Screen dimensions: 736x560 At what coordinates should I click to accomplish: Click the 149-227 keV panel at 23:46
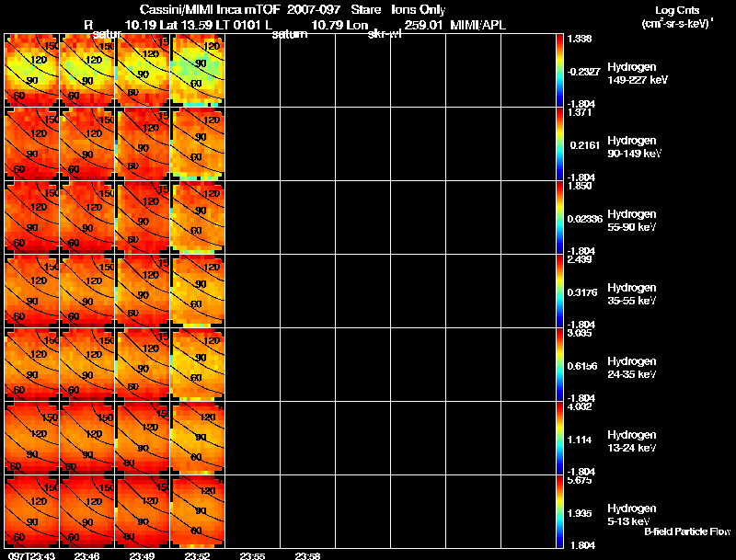[x=86, y=71]
